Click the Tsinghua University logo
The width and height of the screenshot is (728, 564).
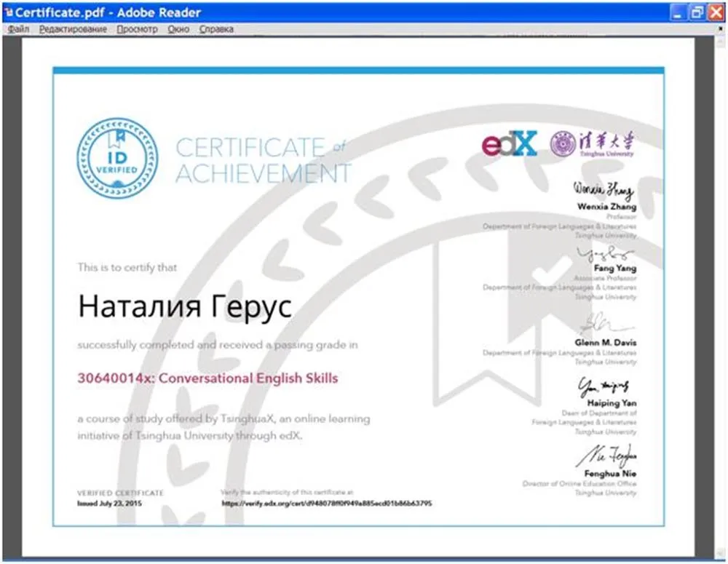click(x=593, y=143)
